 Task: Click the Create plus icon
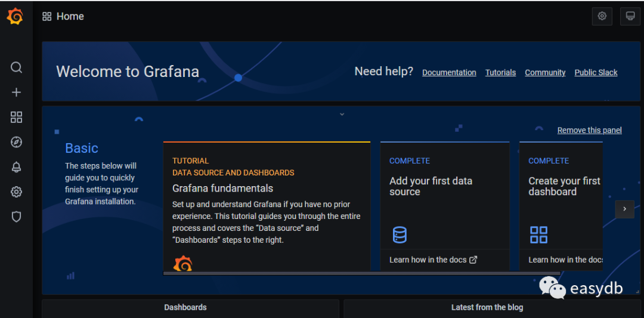tap(16, 92)
